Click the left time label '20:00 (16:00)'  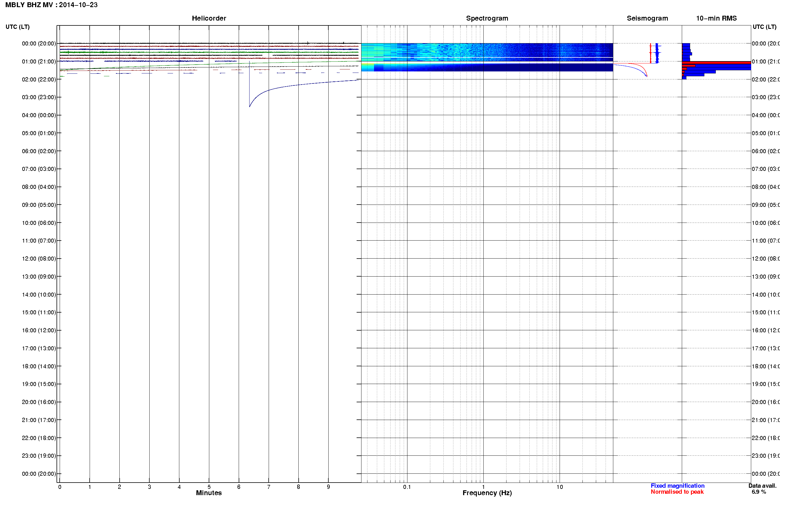coord(39,402)
